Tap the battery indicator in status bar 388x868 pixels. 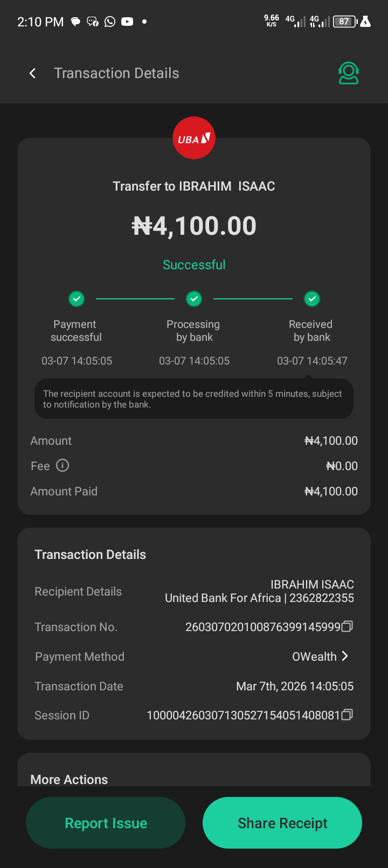(345, 22)
